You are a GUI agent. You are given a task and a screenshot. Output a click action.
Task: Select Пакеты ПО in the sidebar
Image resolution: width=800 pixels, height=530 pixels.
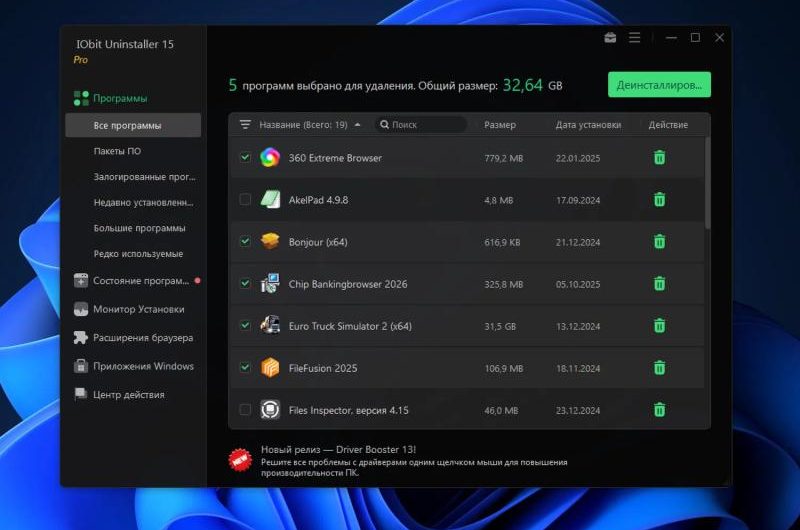[117, 151]
